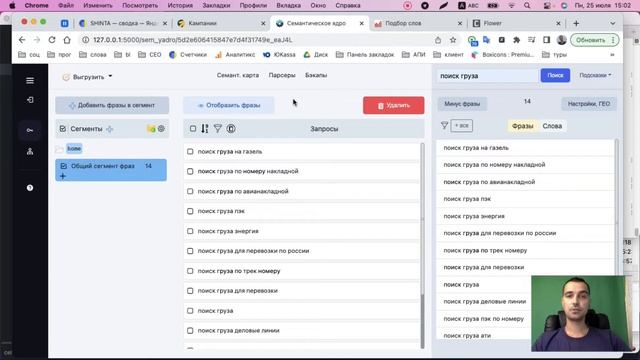
Task: Click the filter funnel icon in Запросы header
Action: coord(218,129)
